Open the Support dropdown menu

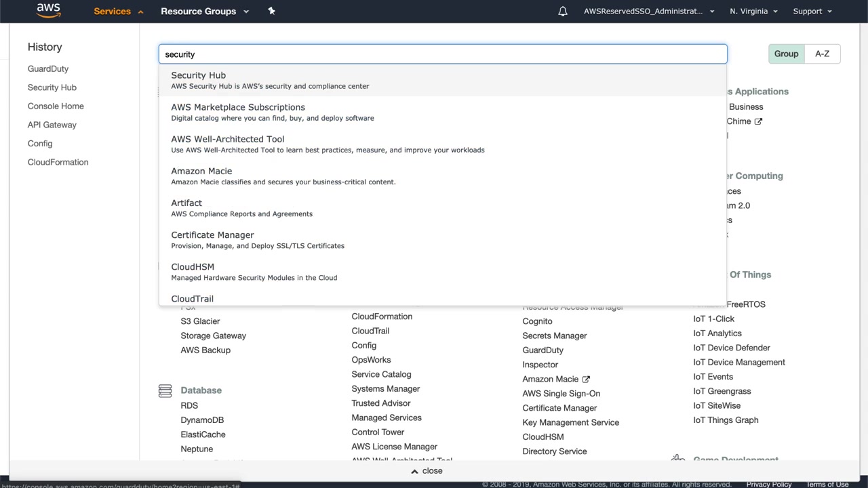pos(812,12)
